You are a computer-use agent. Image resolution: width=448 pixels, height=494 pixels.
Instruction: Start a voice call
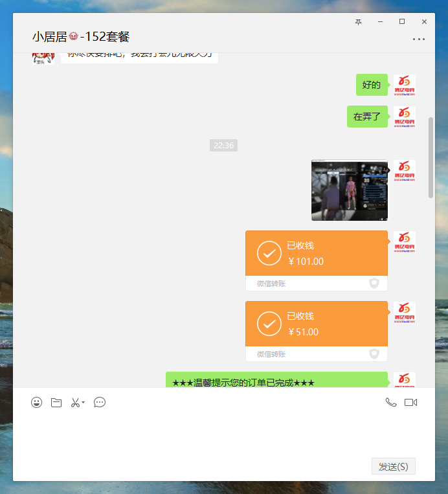click(x=391, y=402)
